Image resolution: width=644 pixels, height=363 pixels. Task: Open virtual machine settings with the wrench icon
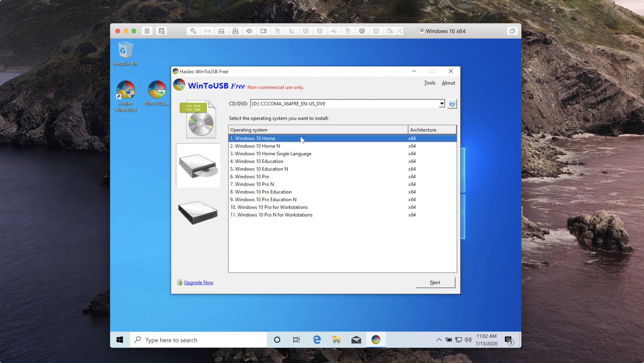pos(193,31)
